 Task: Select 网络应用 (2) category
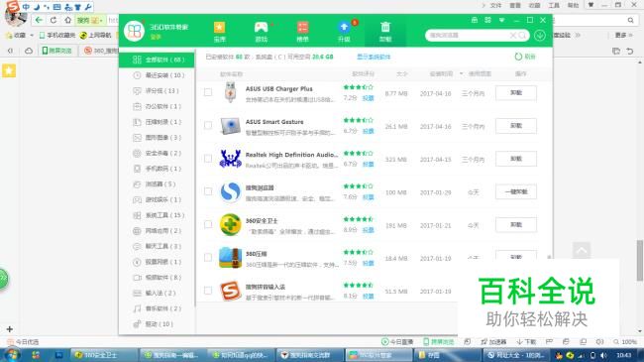pos(157,231)
